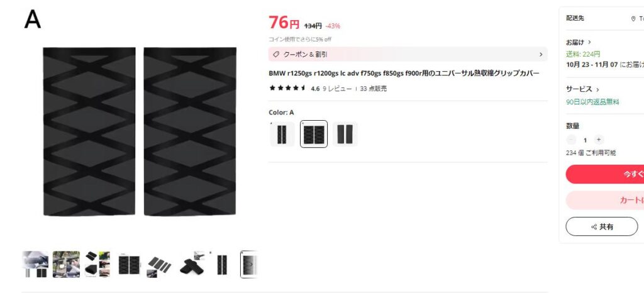
Task: Select the third plain color variant swatch
Action: pos(345,134)
